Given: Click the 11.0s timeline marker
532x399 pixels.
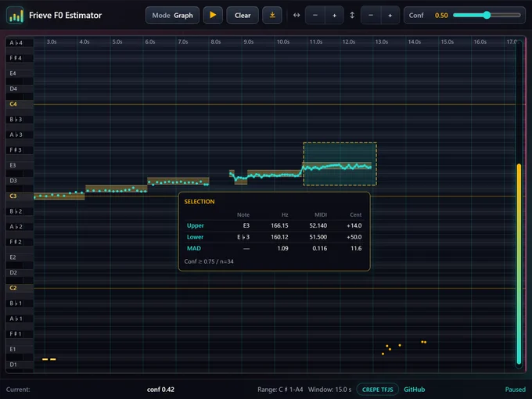Looking at the screenshot, I should tap(316, 41).
